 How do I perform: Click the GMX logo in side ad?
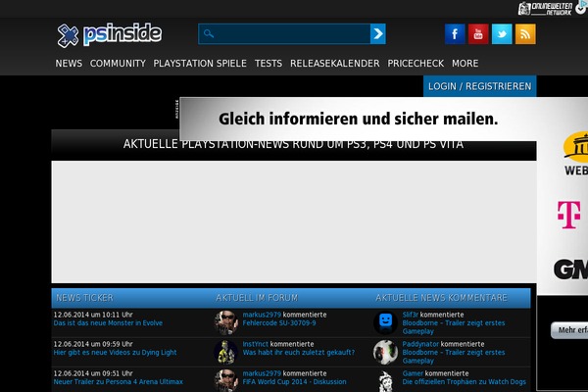pyautogui.click(x=570, y=269)
